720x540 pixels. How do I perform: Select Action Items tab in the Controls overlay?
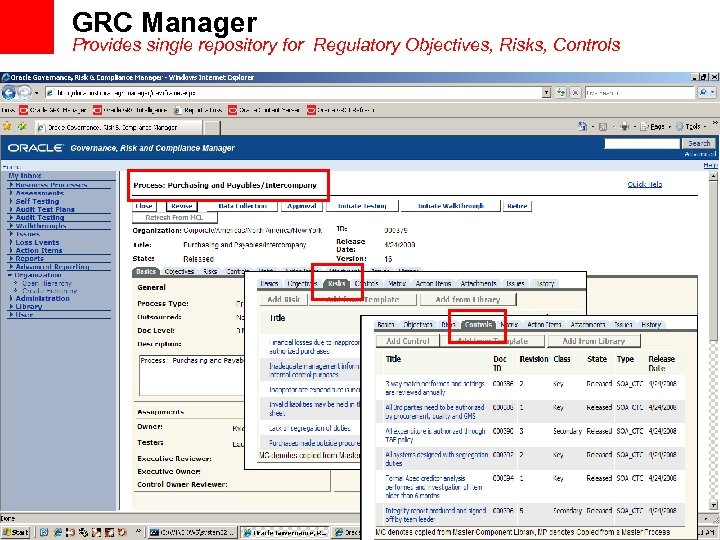click(544, 325)
